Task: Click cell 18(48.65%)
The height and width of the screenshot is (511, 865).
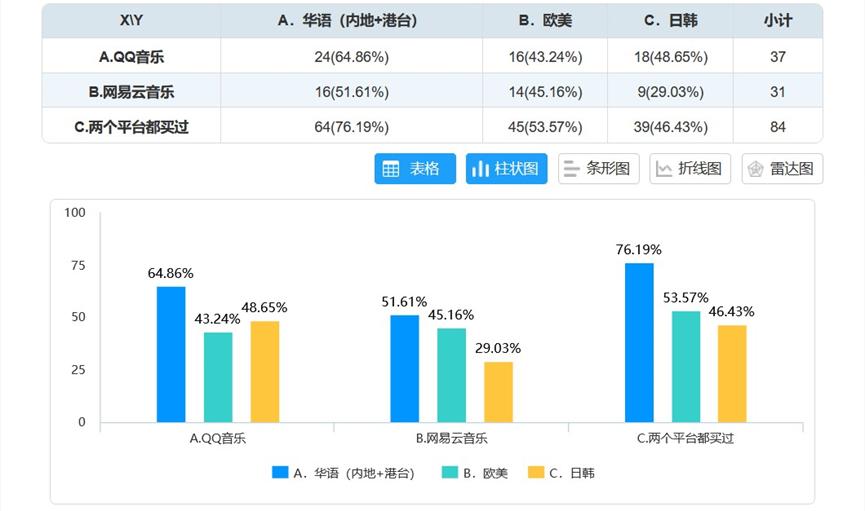Action: click(x=670, y=56)
